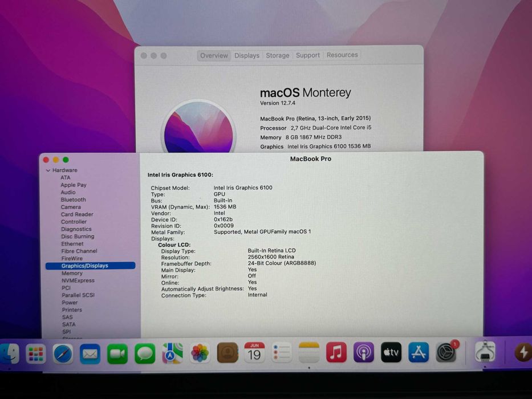Select NVMExpress in the sidebar

click(78, 280)
